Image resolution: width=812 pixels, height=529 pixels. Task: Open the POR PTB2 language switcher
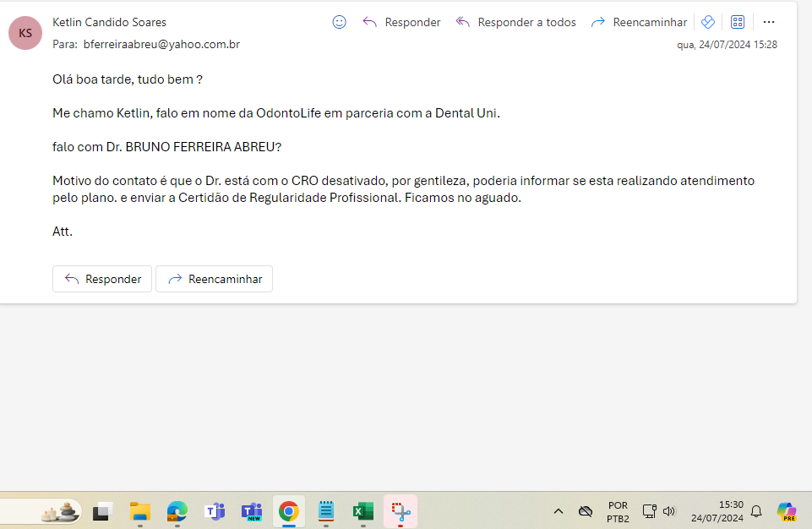[x=618, y=512]
